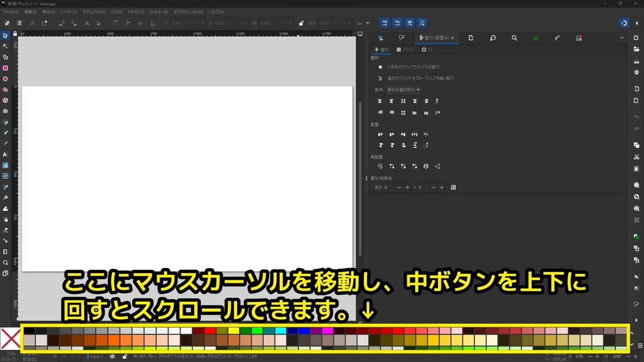Open the ファイル menu
This screenshot has height=362, width=644.
(10, 11)
